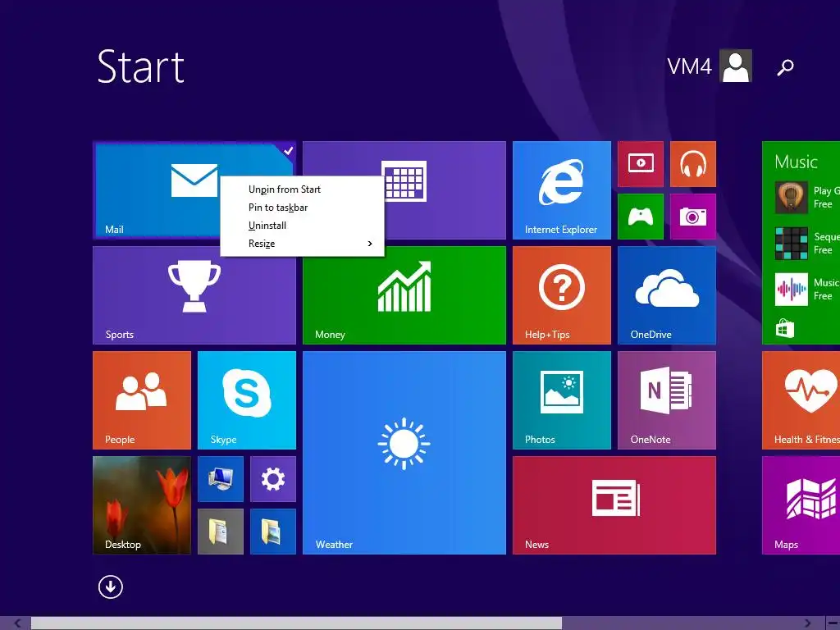Screen dimensions: 840x630
Task: Click the horizontal scrollbar thumb
Action: 296,623
